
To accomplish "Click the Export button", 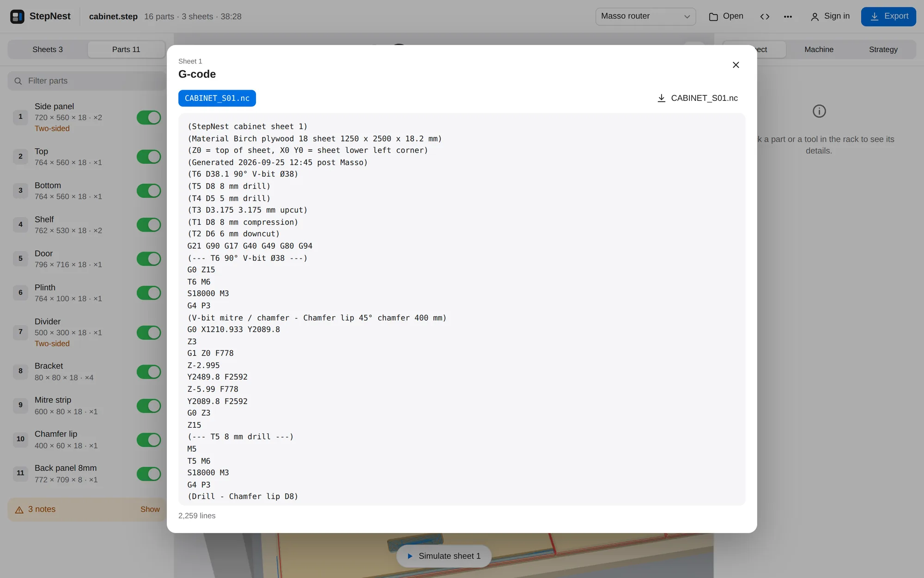I will (x=888, y=16).
